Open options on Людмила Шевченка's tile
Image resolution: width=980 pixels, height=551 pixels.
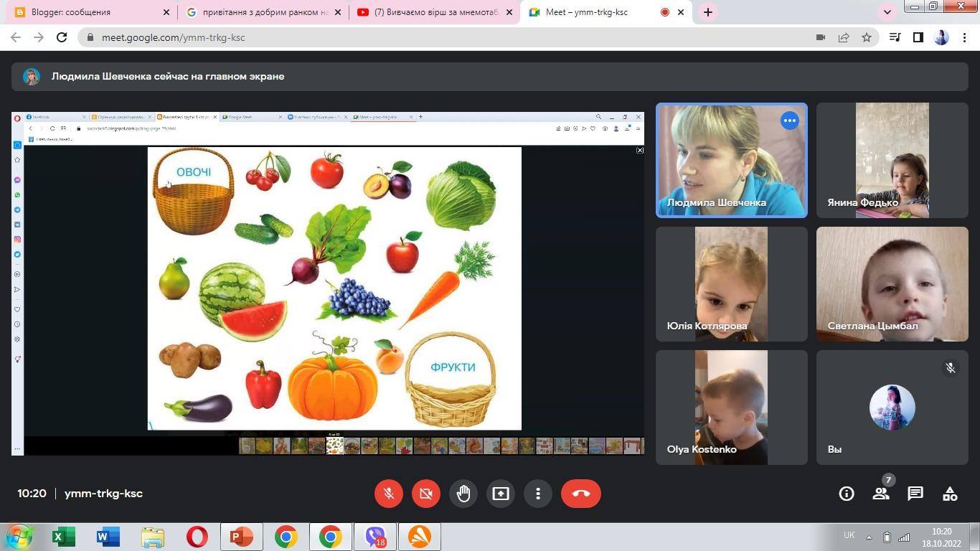(789, 121)
